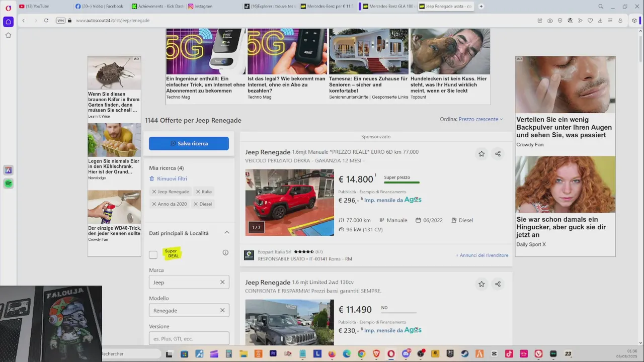The image size is (644, 362).
Task: Switch to the Facebook Vidéo tab
Action: pyautogui.click(x=101, y=7)
